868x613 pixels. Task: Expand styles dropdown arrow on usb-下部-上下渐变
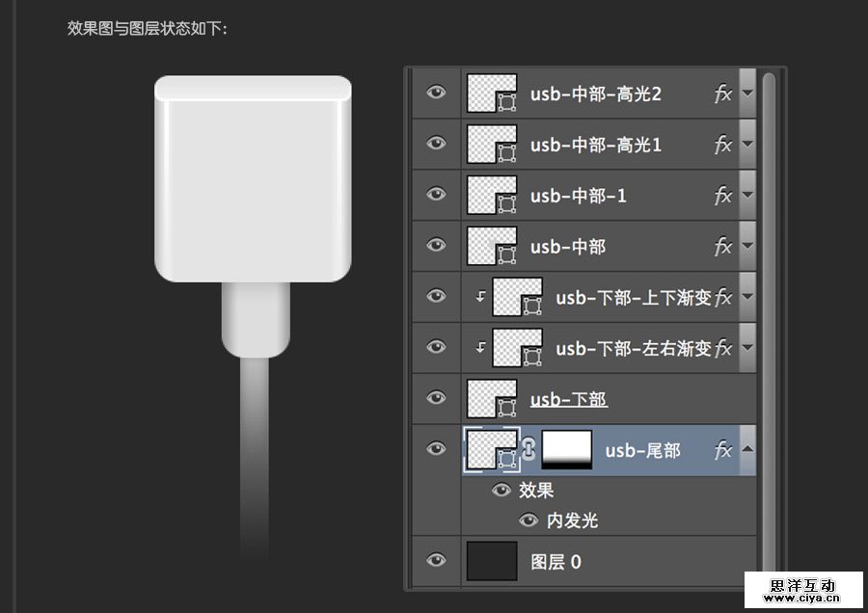[747, 297]
